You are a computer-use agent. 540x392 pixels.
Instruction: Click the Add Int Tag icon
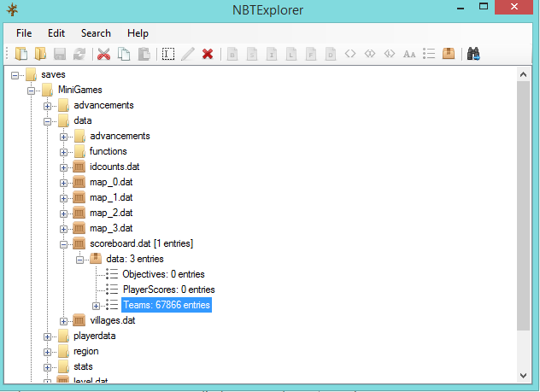pyautogui.click(x=272, y=54)
